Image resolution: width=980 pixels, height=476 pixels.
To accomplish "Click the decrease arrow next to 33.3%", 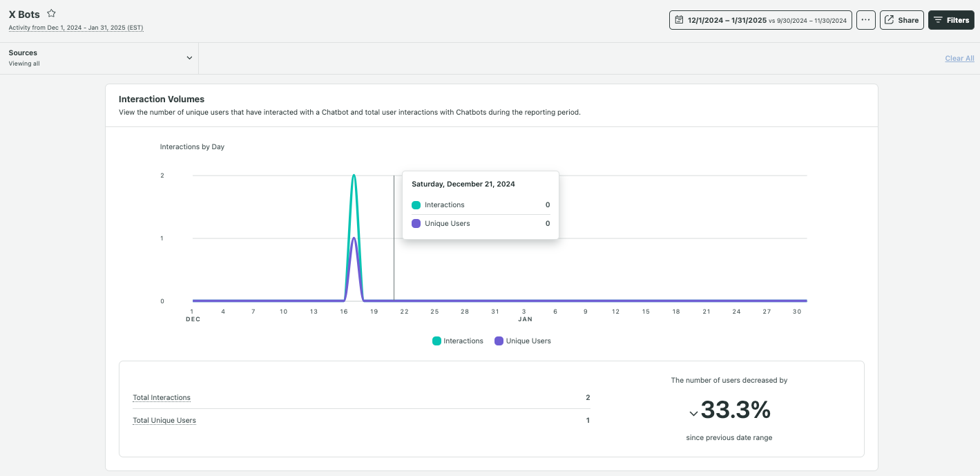I will point(693,413).
